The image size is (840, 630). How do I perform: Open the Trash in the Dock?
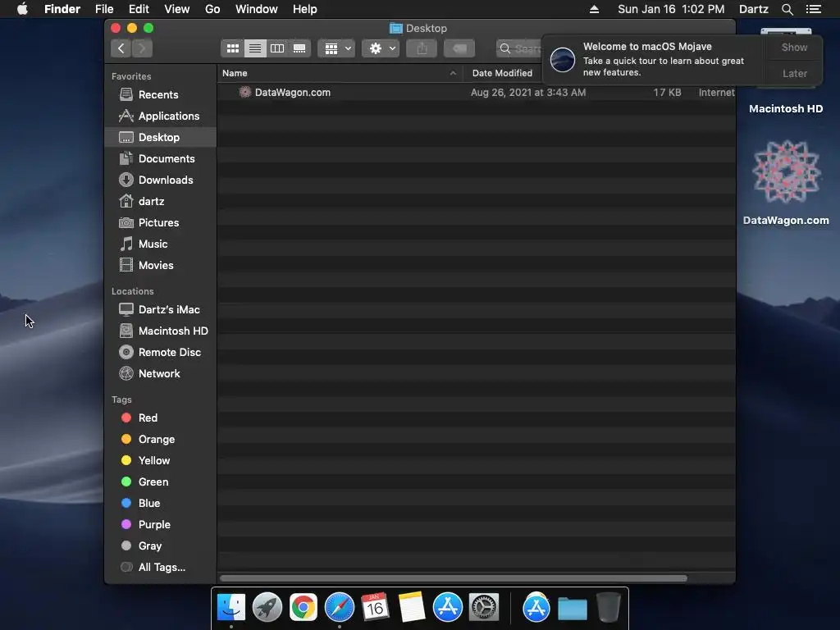(x=608, y=608)
